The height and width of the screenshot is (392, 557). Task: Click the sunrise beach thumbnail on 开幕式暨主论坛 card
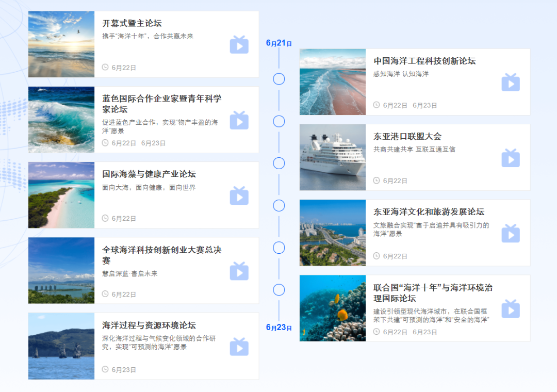click(x=61, y=44)
